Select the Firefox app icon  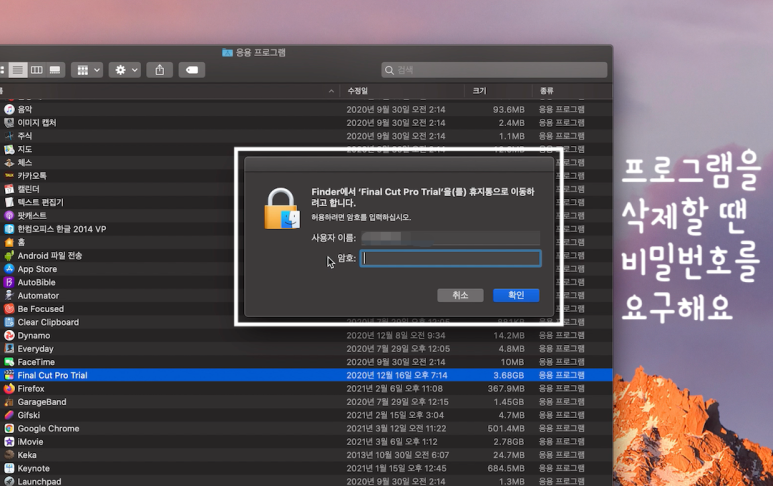[x=9, y=389]
